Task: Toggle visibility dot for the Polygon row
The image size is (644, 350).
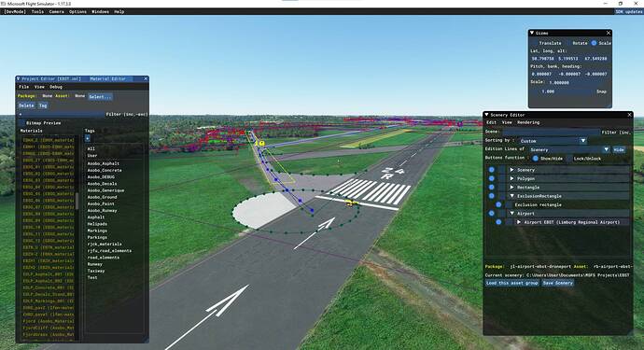Action: (x=492, y=178)
